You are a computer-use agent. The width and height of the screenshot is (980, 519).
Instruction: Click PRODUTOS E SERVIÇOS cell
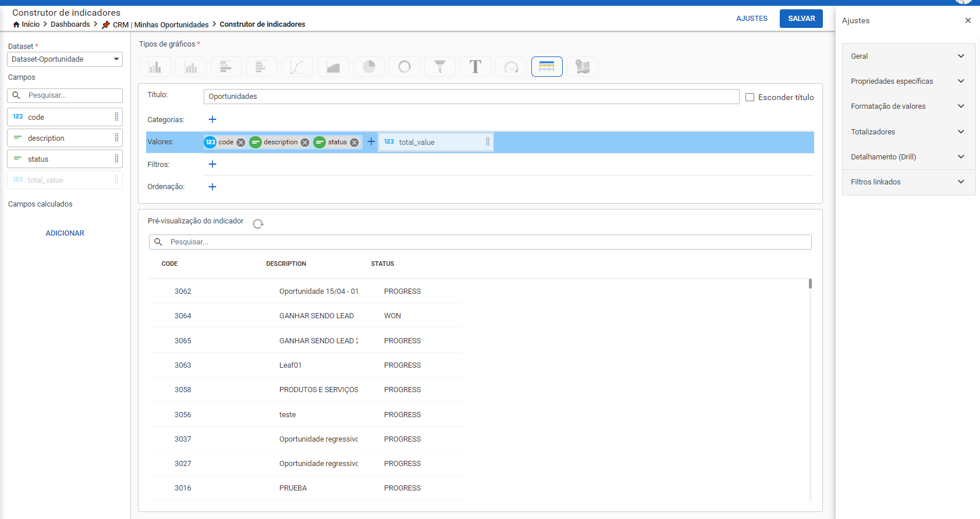[x=318, y=390]
